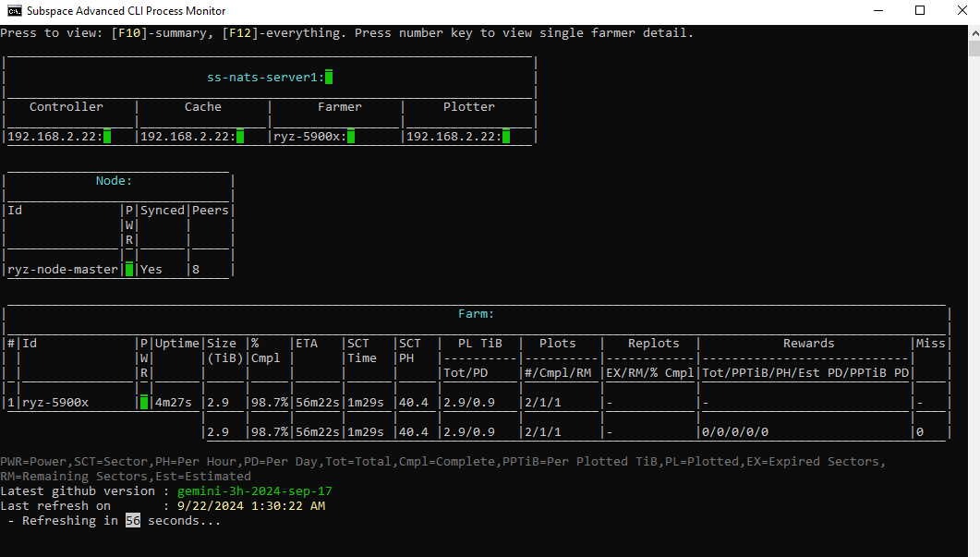The width and height of the screenshot is (980, 557).
Task: Click the 'Tot/PPTiB/PH/Est PD/PPTiB PD' subheader
Action: 805,373
